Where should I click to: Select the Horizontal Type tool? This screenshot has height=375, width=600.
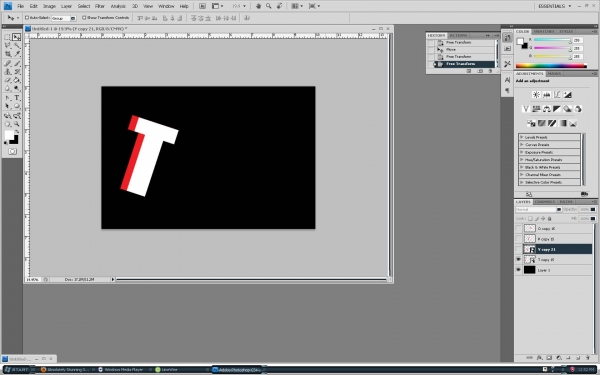point(16,98)
